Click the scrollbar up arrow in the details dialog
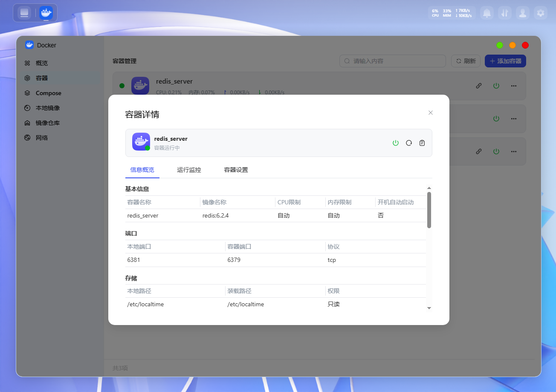 (429, 188)
